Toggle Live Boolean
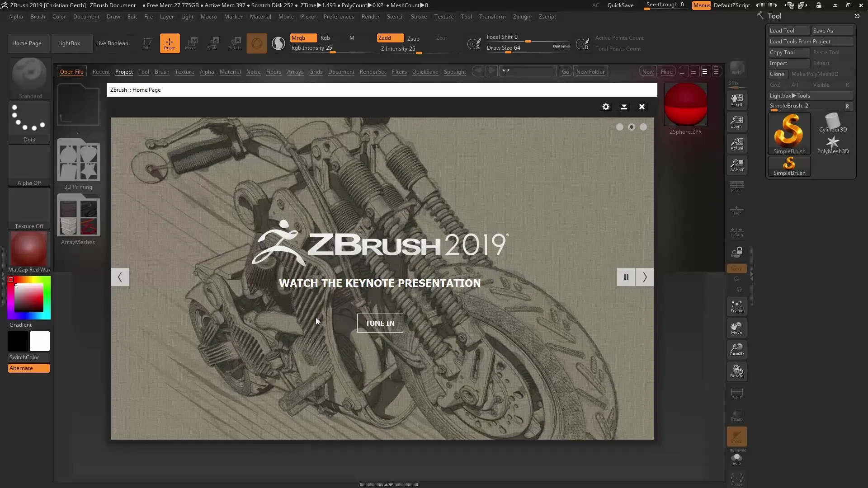This screenshot has width=868, height=488. [x=112, y=43]
